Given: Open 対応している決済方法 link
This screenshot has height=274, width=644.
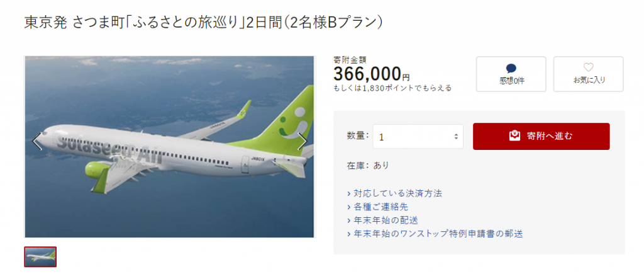Looking at the screenshot, I should click(397, 193).
